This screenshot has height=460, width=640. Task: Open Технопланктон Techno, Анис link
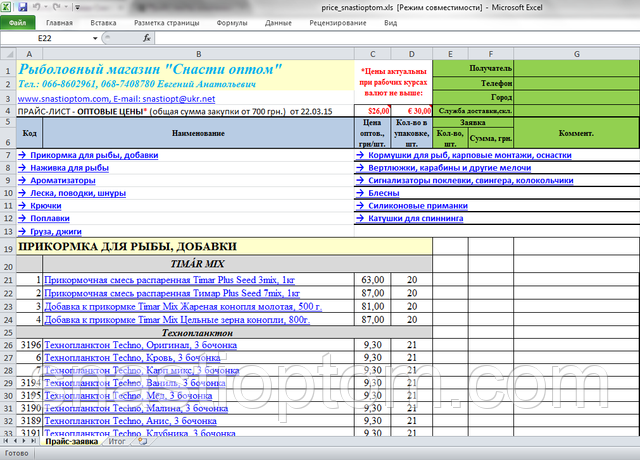(130, 421)
